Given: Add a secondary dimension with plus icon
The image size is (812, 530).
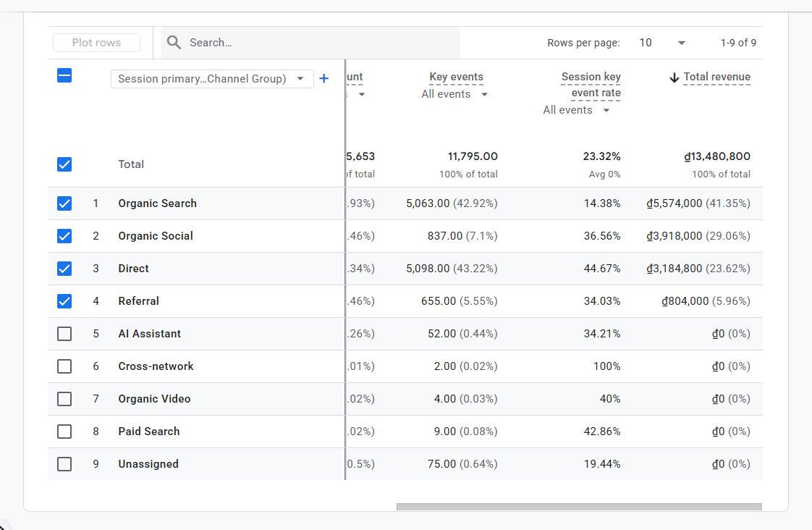Looking at the screenshot, I should coord(324,79).
